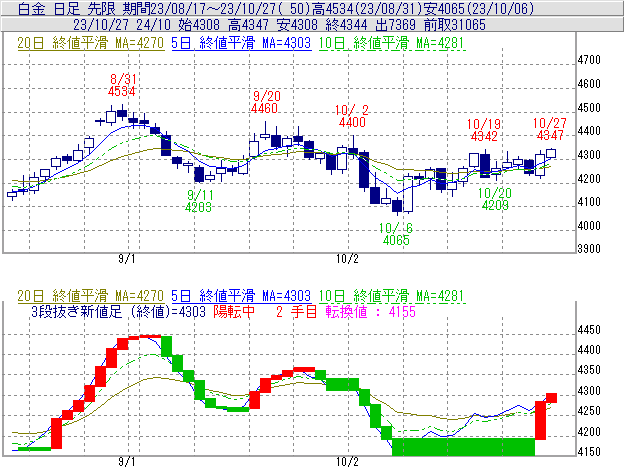Click the 高4534(23/08/31) header value
This screenshot has width=624, height=475.
(x=367, y=9)
